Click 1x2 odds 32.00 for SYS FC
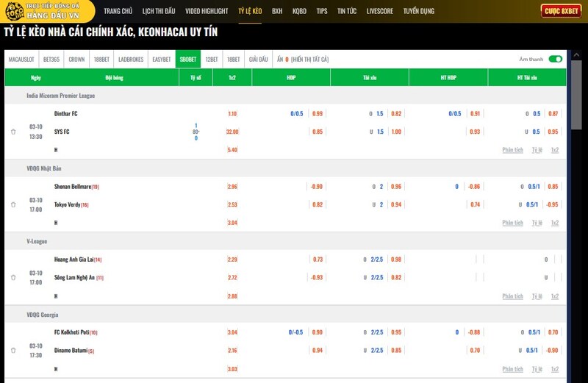Image resolution: width=588 pixels, height=383 pixels. point(232,132)
